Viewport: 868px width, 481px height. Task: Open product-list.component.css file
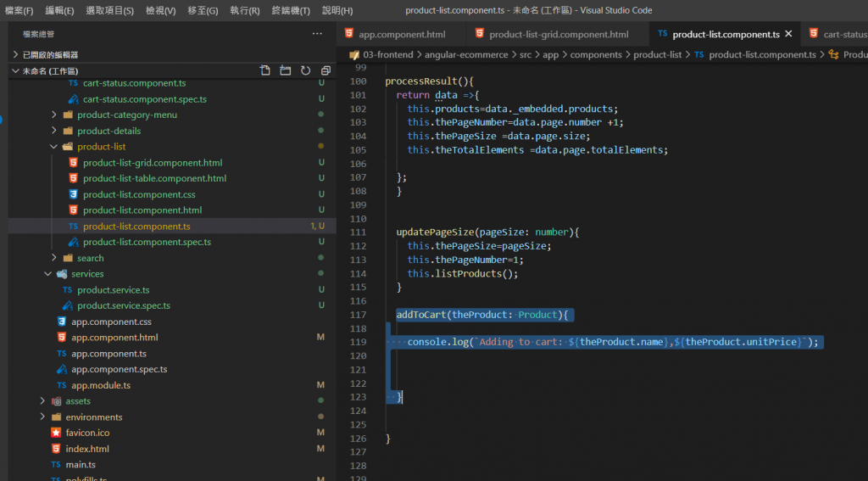[139, 194]
